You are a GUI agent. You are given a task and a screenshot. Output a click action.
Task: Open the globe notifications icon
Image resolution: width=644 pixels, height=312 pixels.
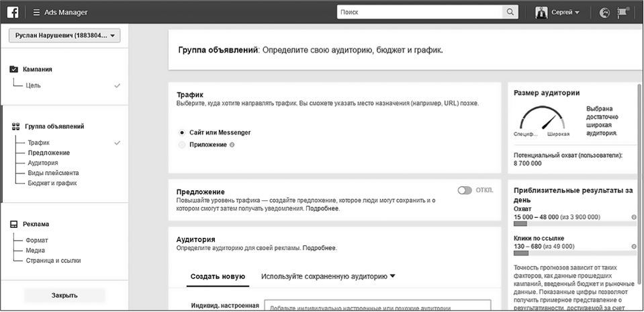[x=604, y=13]
